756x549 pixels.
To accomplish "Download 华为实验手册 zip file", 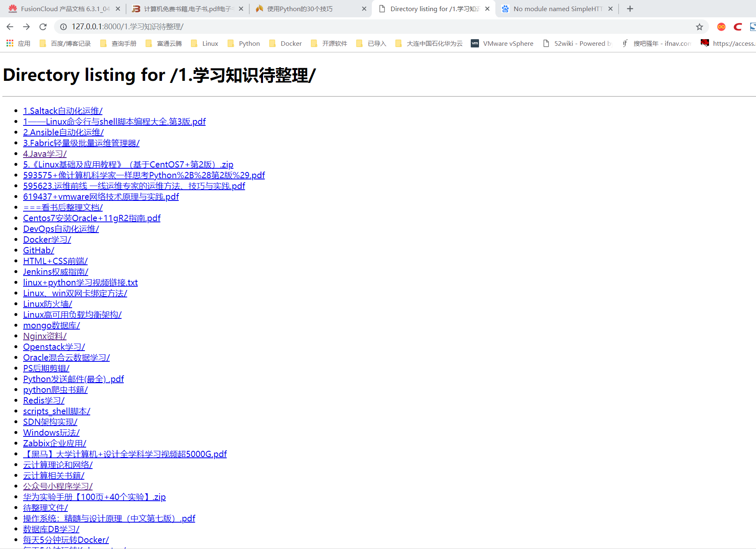I will 94,497.
